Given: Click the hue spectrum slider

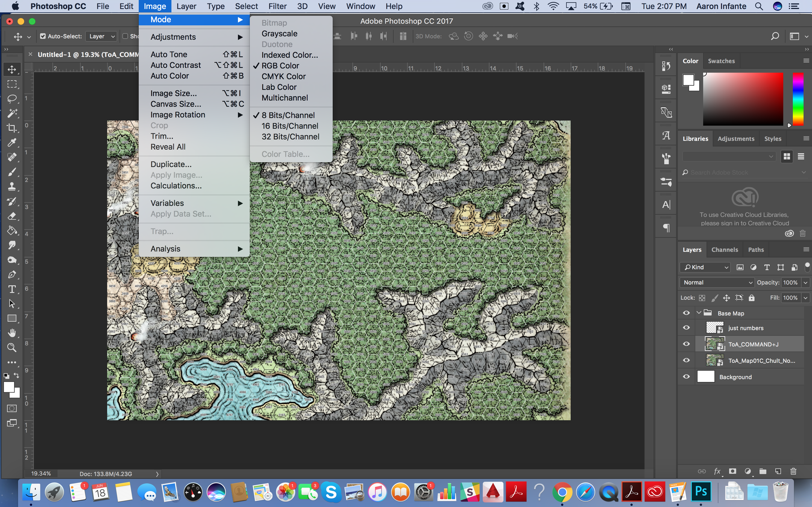Looking at the screenshot, I should [x=798, y=99].
